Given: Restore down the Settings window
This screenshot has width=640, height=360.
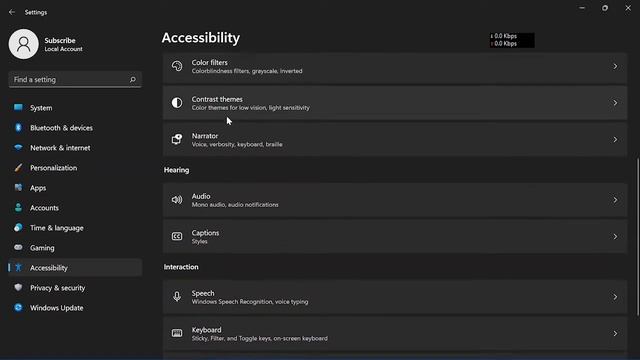Looking at the screenshot, I should pyautogui.click(x=605, y=8).
